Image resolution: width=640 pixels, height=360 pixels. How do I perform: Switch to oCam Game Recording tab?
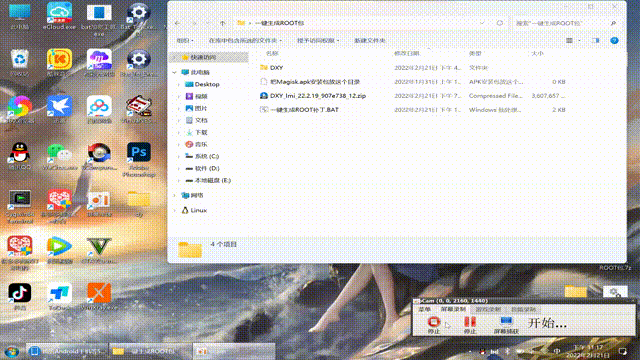488,309
